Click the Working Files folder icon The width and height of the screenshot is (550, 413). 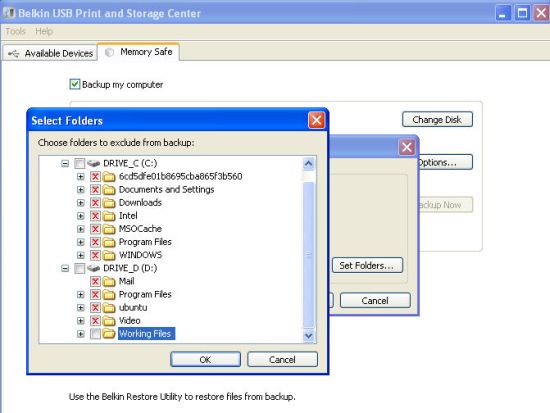(x=109, y=334)
